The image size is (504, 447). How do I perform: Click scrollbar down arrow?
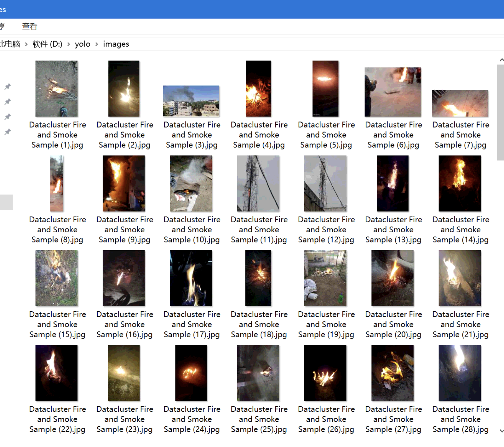[x=501, y=431]
